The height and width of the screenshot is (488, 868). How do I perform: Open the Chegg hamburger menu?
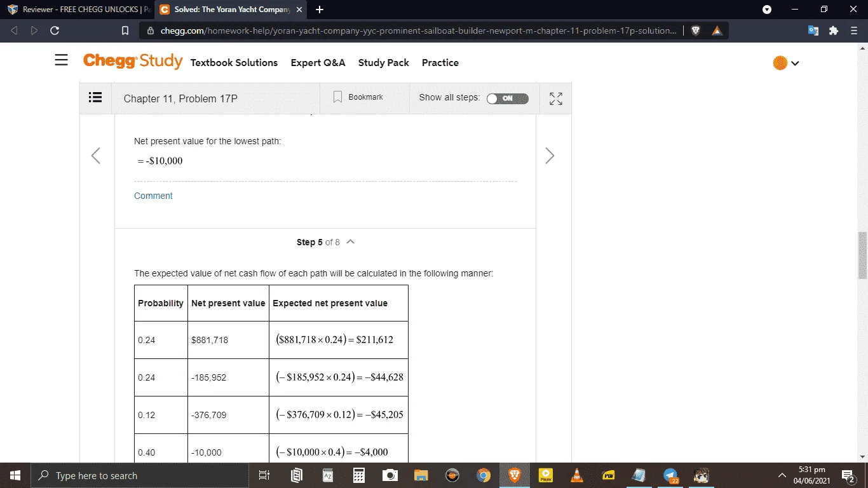[61, 60]
